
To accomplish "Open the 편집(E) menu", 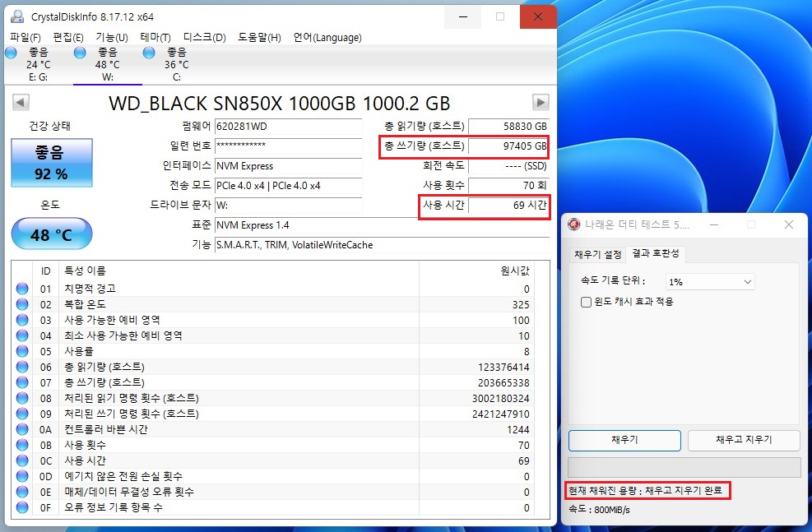I will click(67, 37).
